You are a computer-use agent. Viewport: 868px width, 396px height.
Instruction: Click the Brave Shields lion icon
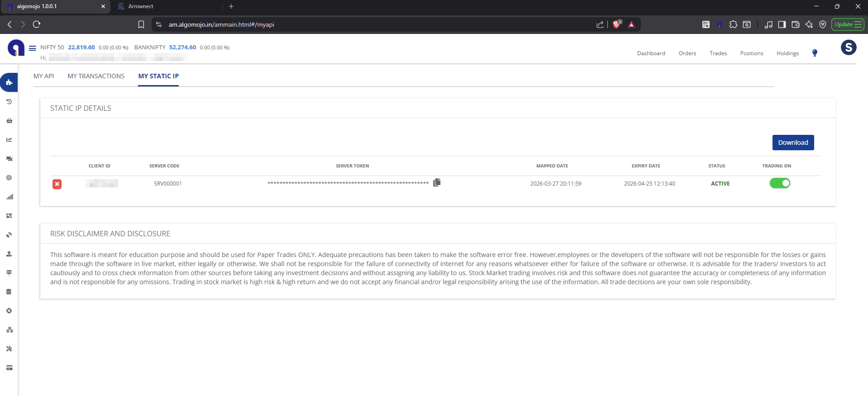pos(616,24)
